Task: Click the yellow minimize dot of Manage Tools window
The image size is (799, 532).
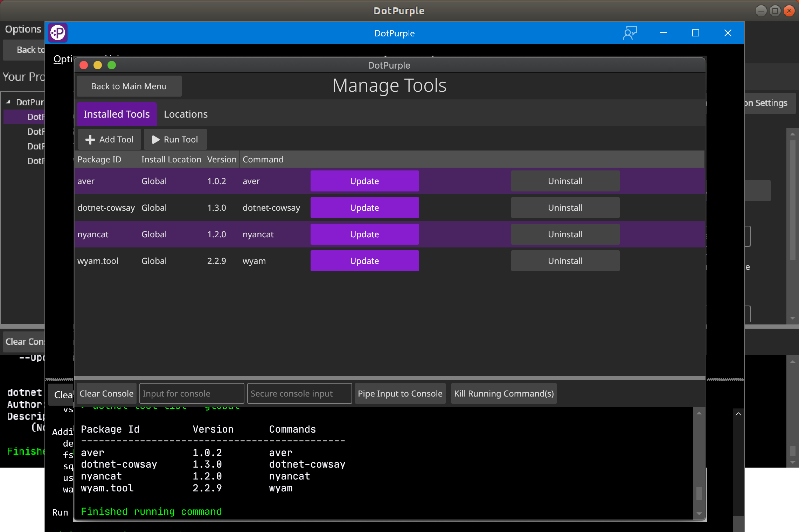Action: click(x=98, y=65)
